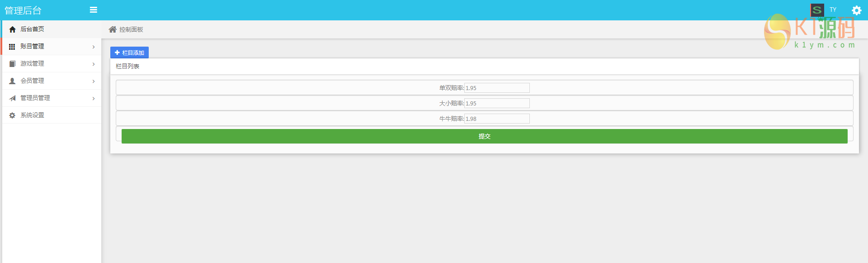
Task: Focus the 大小赔率 input field
Action: [497, 103]
